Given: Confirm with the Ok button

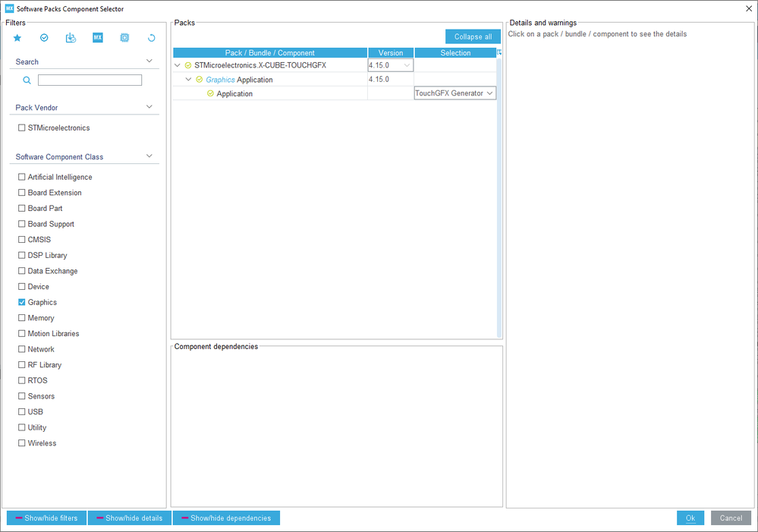Looking at the screenshot, I should (690, 518).
